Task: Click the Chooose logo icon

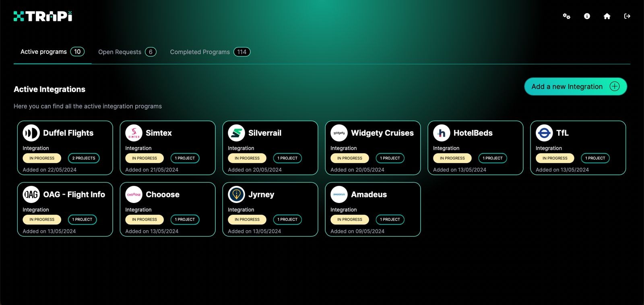Action: coord(134,194)
